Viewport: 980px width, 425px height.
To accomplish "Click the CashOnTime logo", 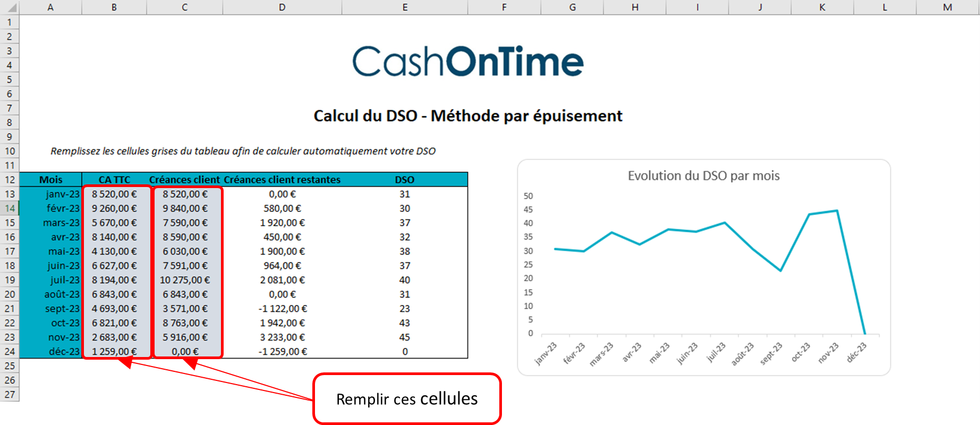I will [x=468, y=62].
